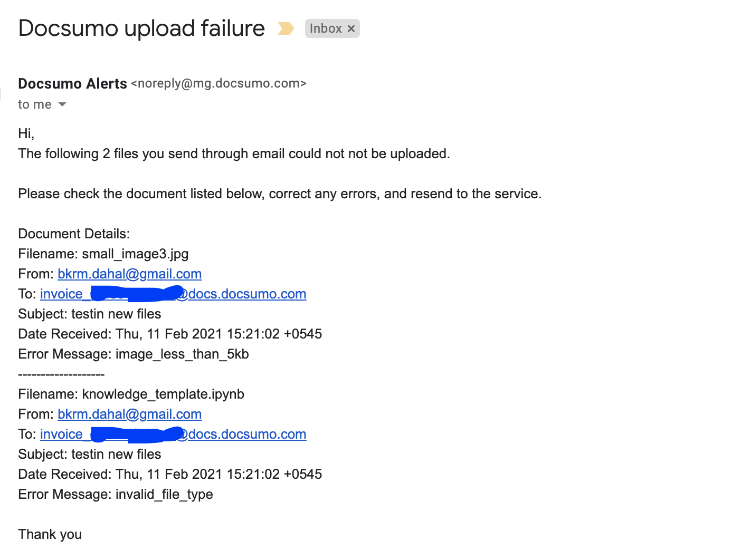Viewport: 741px width, 560px height.
Task: Click the 'Document Details:' heading line
Action: pos(74,234)
